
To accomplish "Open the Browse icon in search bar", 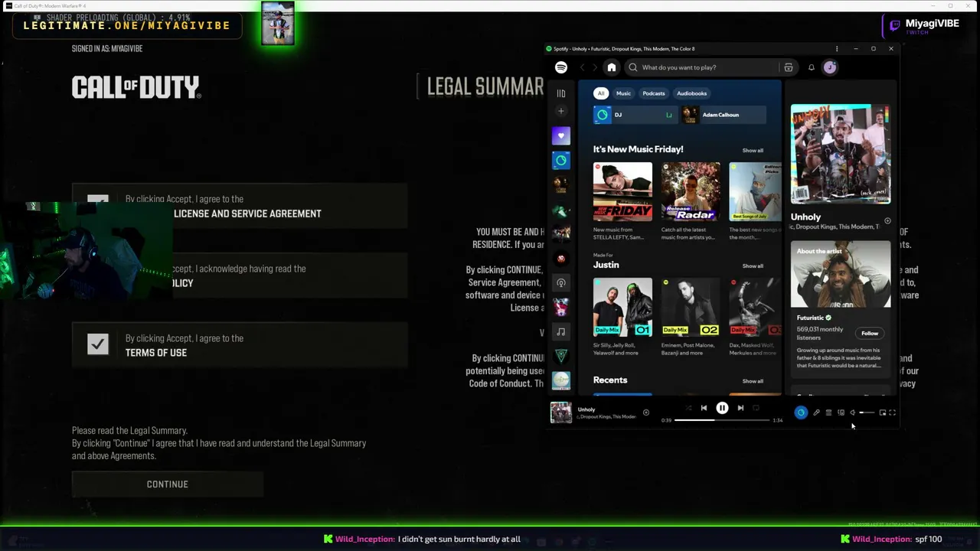I will tap(788, 67).
